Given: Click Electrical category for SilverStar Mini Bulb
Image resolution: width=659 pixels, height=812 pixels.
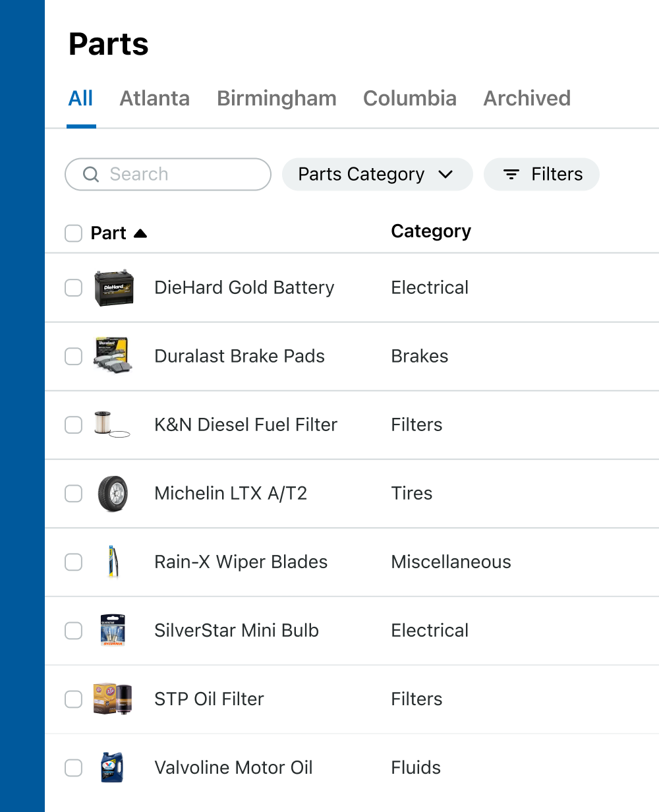Looking at the screenshot, I should click(x=430, y=631).
